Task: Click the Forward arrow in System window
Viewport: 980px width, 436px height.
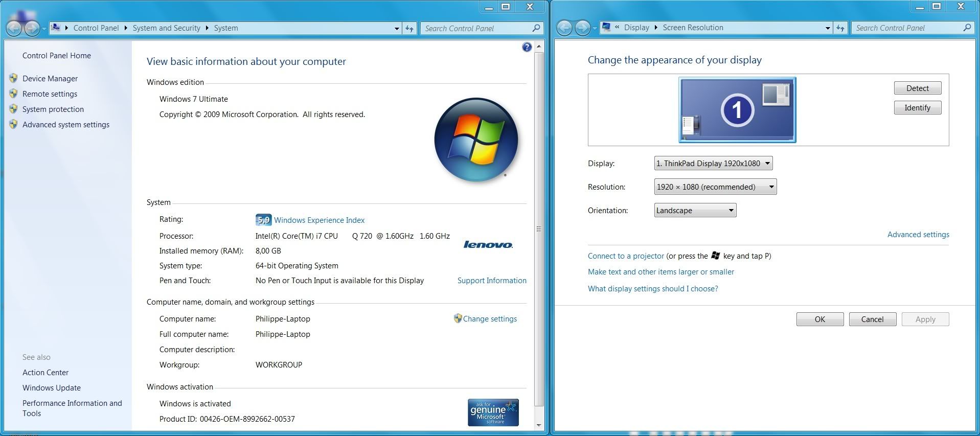Action: 32,28
